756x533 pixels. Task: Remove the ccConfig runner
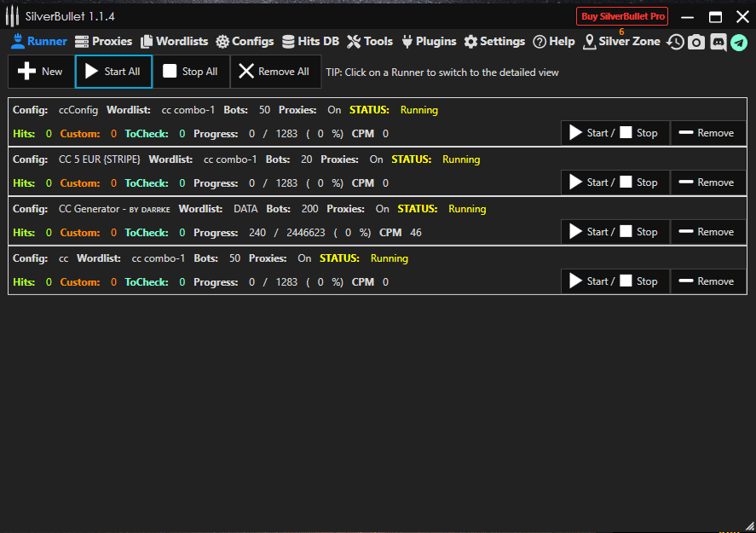pos(708,133)
